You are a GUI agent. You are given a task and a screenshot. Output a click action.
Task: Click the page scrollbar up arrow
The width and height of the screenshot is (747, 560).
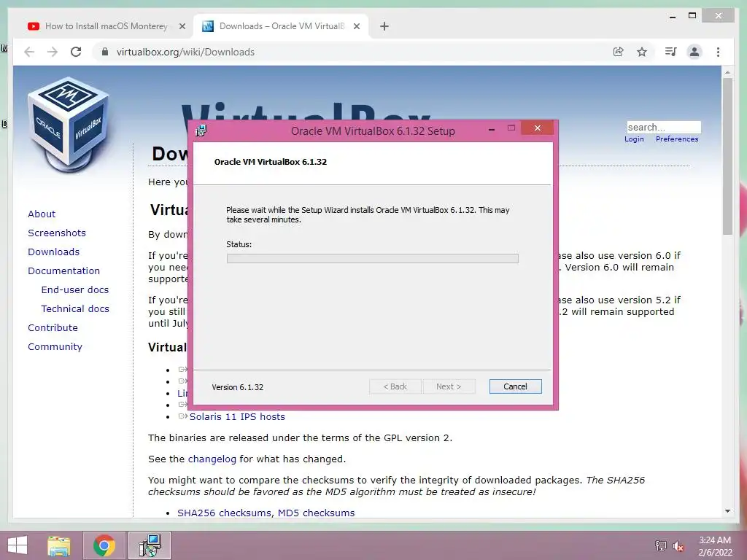[727, 72]
